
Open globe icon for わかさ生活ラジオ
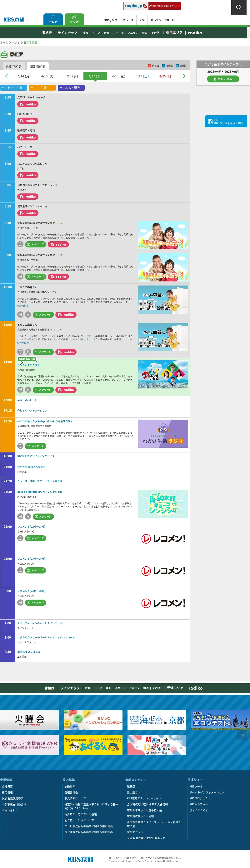[20, 446]
